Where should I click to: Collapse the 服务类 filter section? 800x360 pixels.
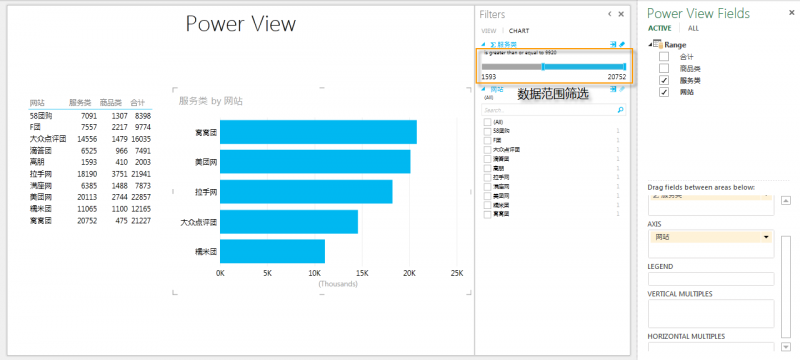coord(483,45)
